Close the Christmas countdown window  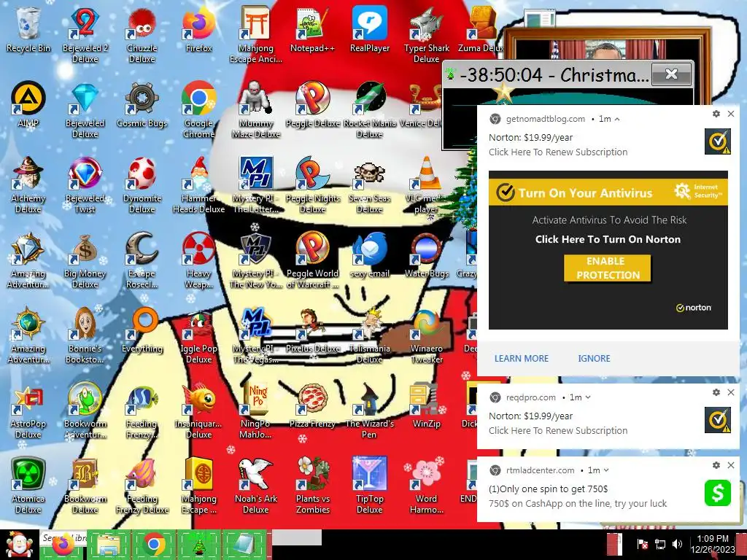[671, 74]
